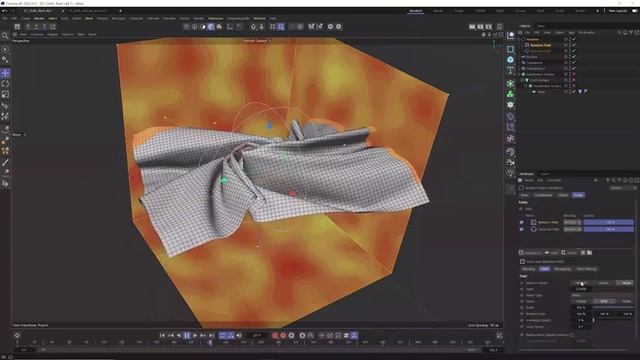Screen dimensions: 640x360
Task: Set Random Mode to Sorted
Action: (x=603, y=283)
